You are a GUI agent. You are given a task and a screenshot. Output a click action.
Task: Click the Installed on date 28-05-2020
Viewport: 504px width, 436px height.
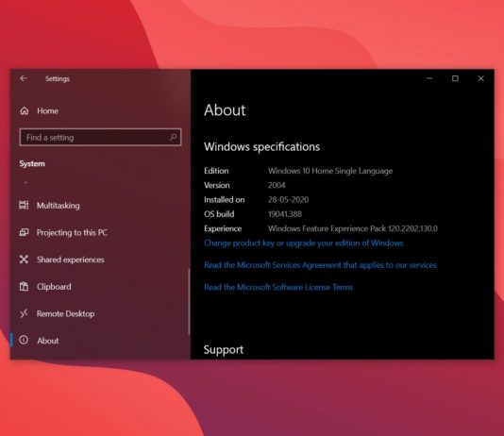288,199
